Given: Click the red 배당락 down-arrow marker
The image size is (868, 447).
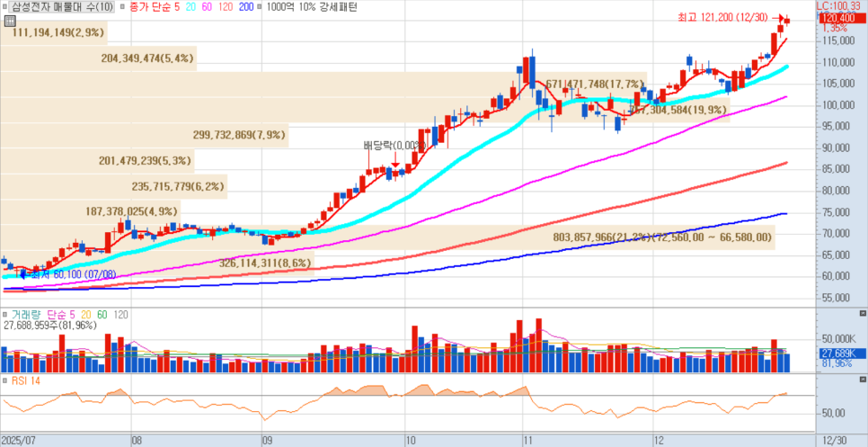Looking at the screenshot, I should click(x=395, y=160).
